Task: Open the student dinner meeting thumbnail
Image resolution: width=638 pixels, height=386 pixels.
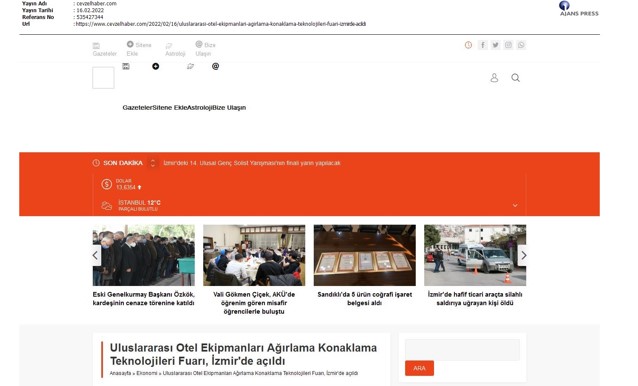Action: tap(254, 255)
